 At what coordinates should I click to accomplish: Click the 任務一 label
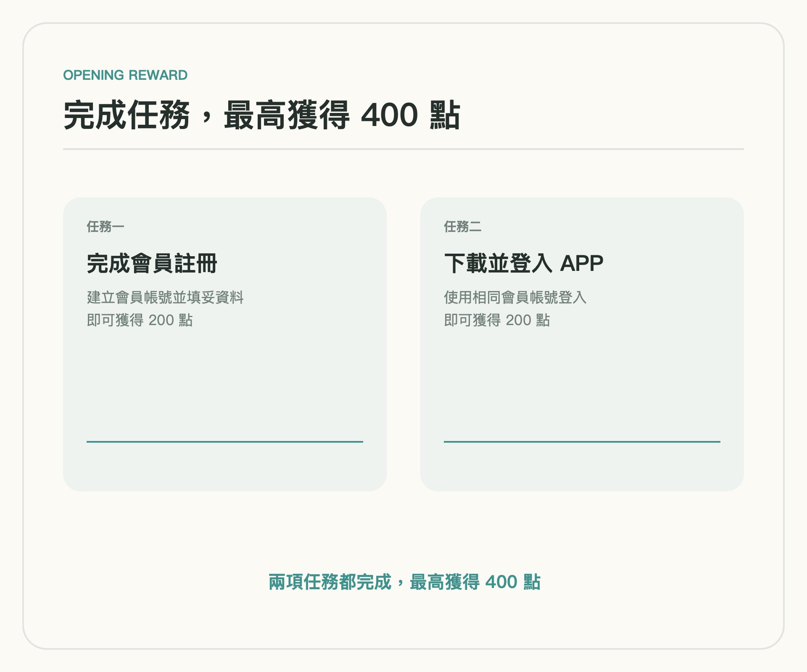pos(105,227)
